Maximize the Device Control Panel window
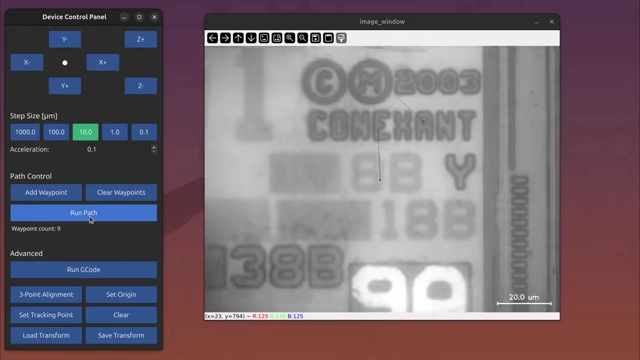Screen dimensions: 640x360 click(x=139, y=17)
